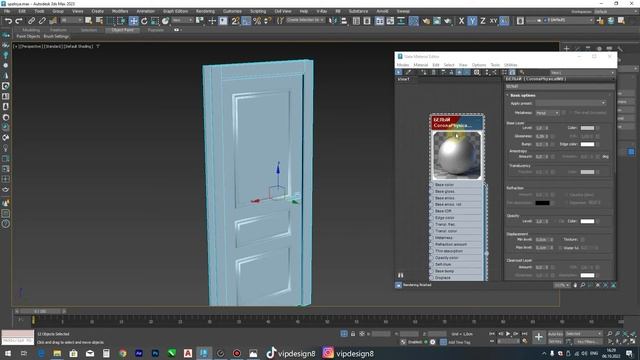
Task: Open the Rendering menu
Action: tap(205, 11)
